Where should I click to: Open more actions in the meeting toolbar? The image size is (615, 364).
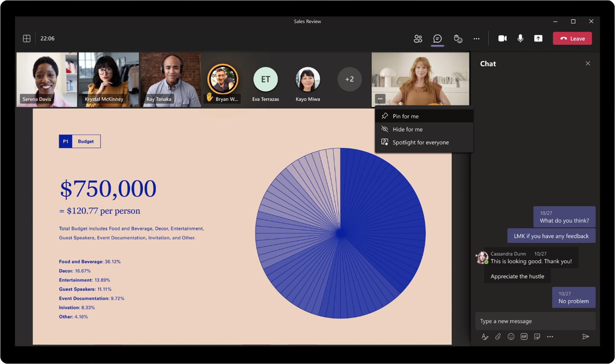click(476, 39)
